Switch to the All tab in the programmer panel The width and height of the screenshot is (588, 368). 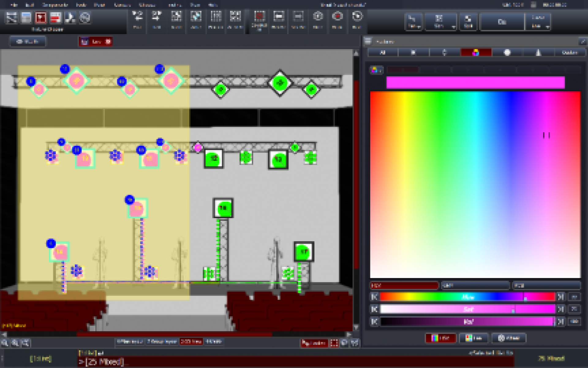click(383, 53)
